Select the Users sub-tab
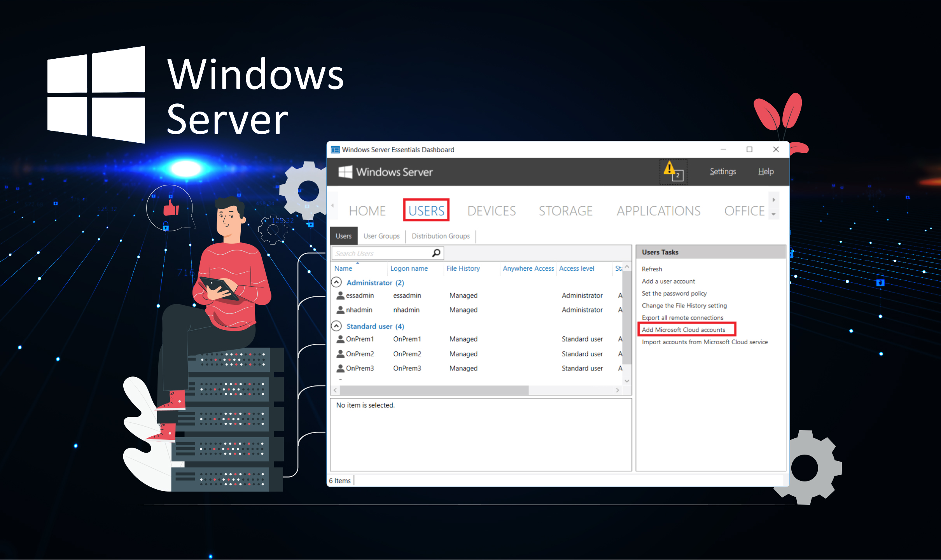941x560 pixels. [344, 236]
